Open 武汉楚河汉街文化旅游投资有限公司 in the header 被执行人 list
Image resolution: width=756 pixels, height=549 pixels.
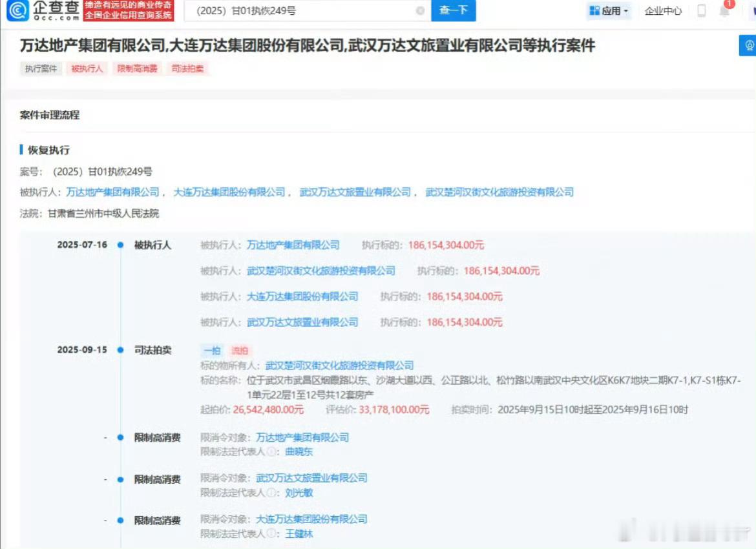(499, 192)
